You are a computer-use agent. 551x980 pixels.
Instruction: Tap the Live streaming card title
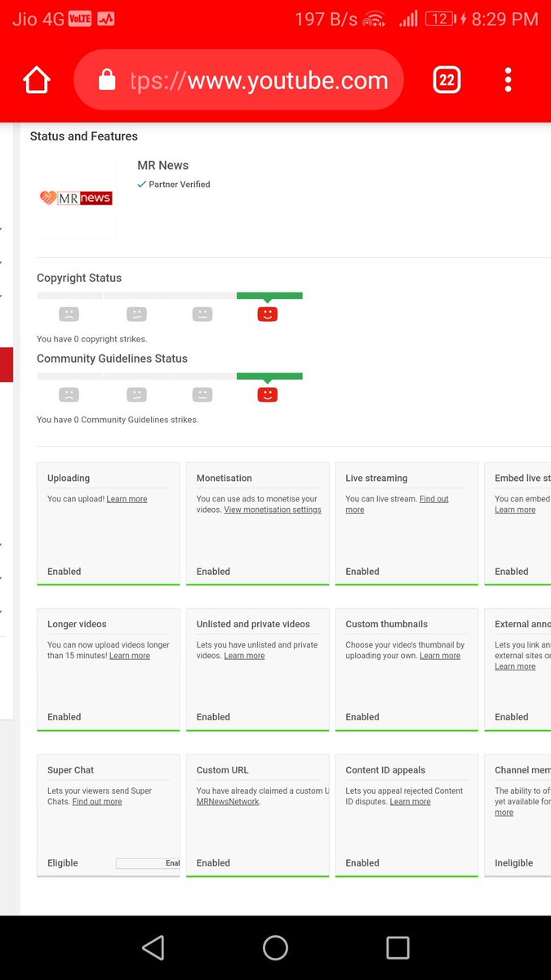coord(376,479)
